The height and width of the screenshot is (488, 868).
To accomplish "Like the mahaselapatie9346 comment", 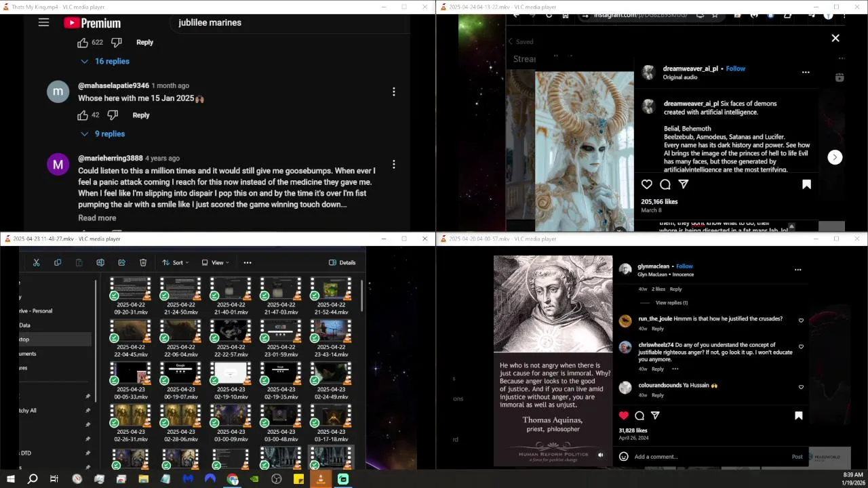I will click(83, 115).
